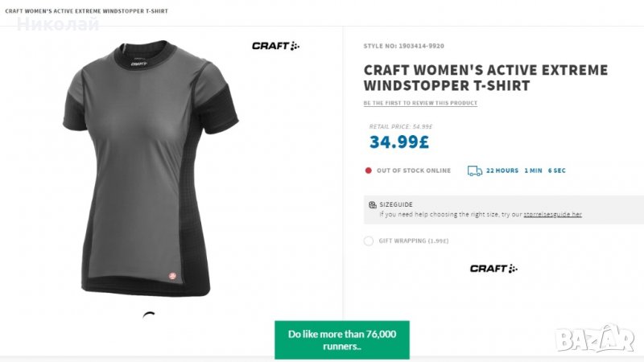Click 'Be the first to review this product'
This screenshot has width=644, height=362.
[420, 103]
